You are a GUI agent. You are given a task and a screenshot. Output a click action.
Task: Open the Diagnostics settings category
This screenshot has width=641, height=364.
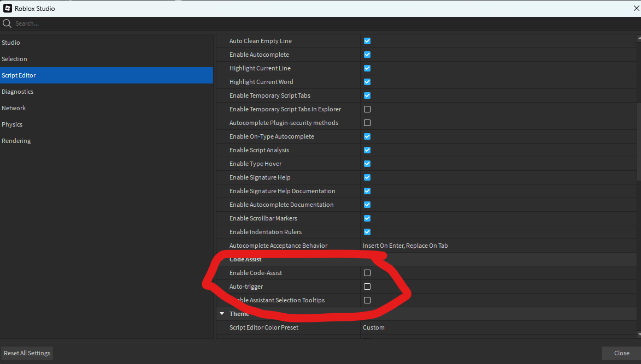click(107, 91)
